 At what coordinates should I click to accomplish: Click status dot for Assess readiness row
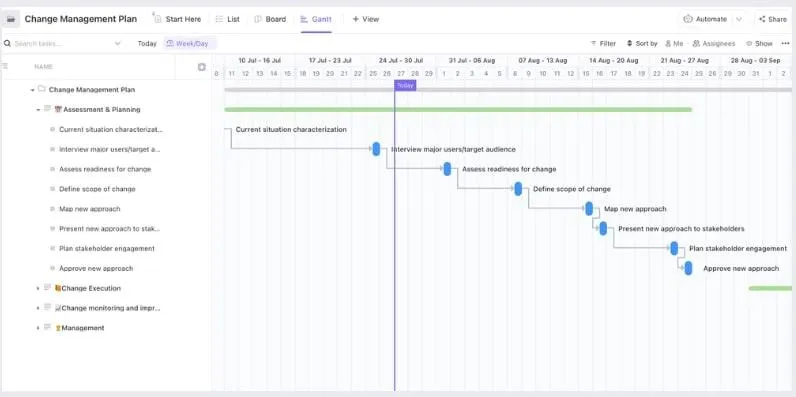coord(52,169)
